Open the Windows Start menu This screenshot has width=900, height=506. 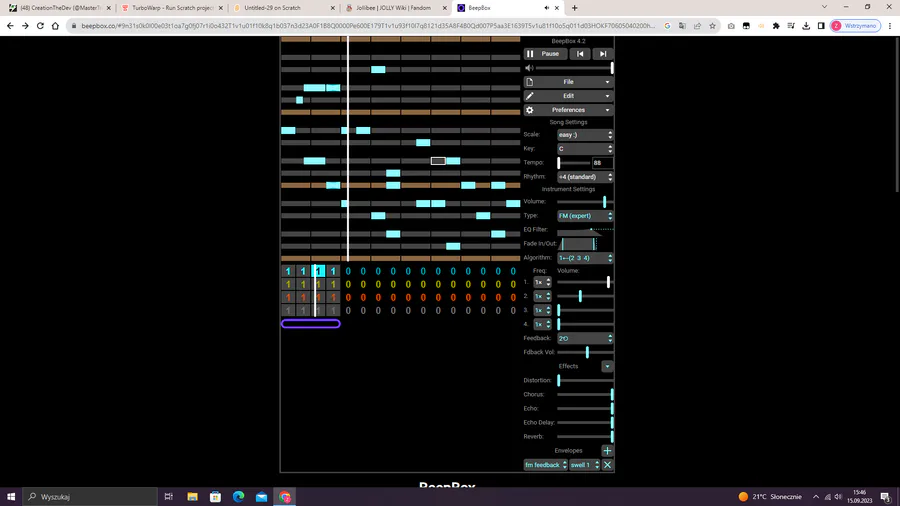(x=11, y=497)
